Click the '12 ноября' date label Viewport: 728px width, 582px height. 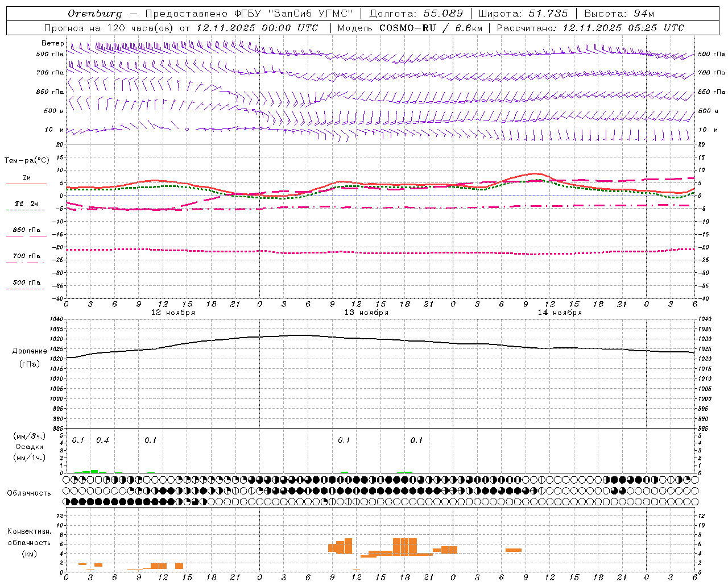tap(173, 312)
